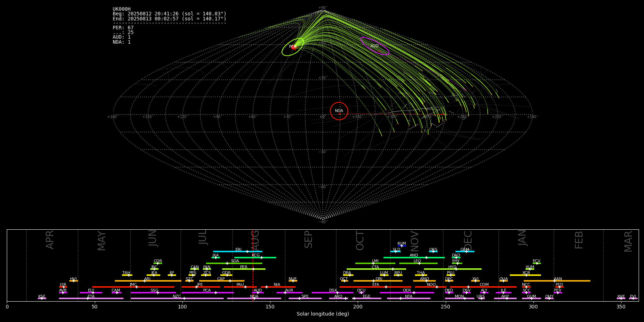Click the OER shower bar in timeline
This screenshot has width=644, height=322.
[407, 293]
